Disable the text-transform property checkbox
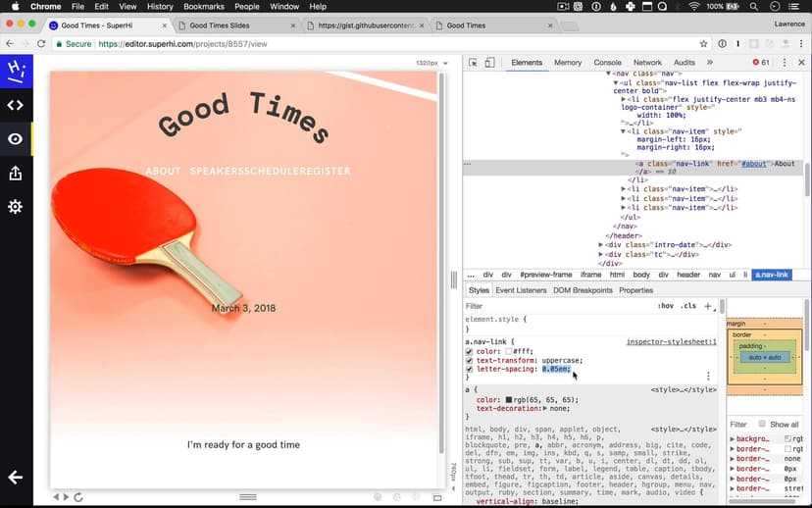The image size is (812, 508). [x=470, y=360]
